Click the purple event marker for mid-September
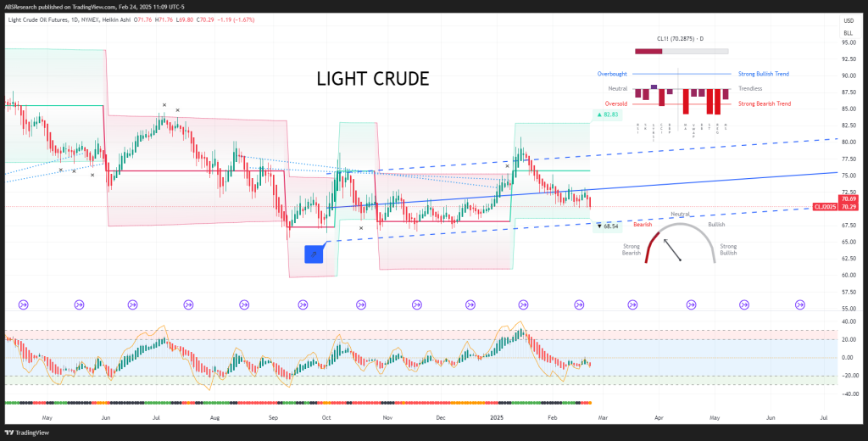Screen dimensions: 868x441 (303, 304)
